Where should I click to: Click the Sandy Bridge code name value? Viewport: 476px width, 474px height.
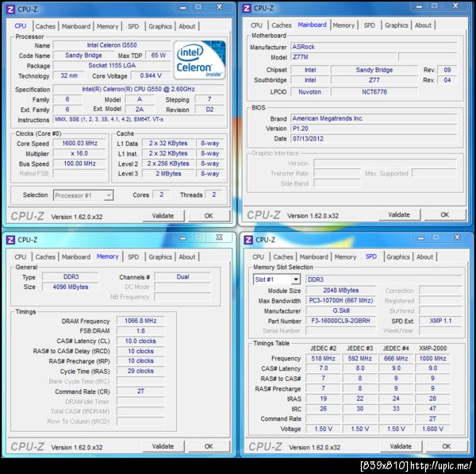83,56
